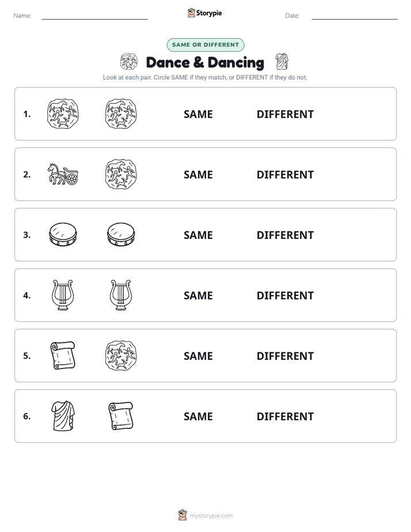Click the Storypie logo at the top
411x532 pixels.
click(205, 13)
